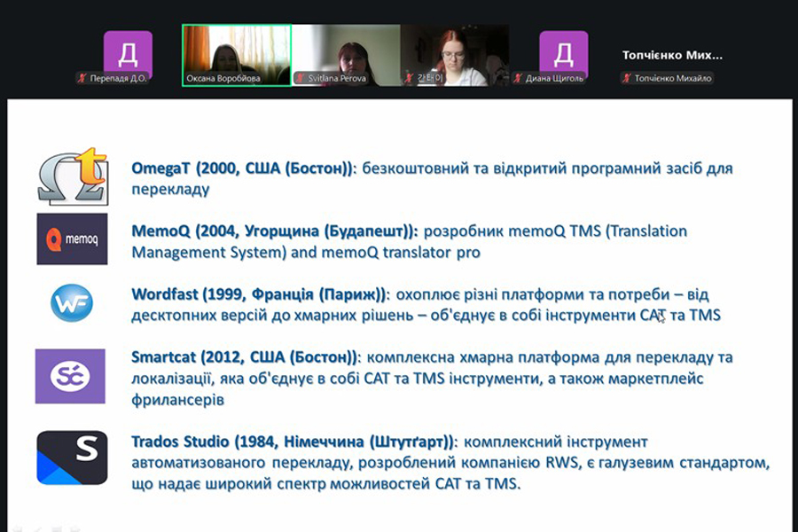798x532 pixels.
Task: Click the Диана Щиголь purple avatar tile
Action: [x=563, y=53]
